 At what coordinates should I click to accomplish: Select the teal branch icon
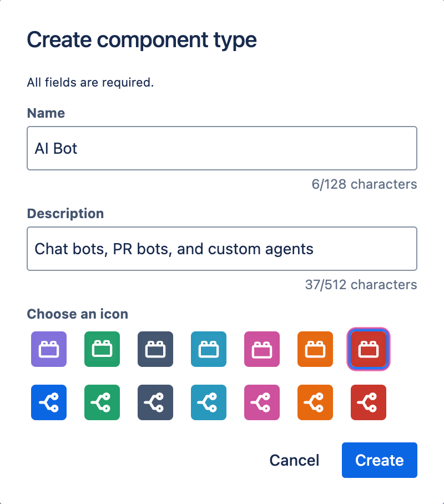click(x=208, y=402)
